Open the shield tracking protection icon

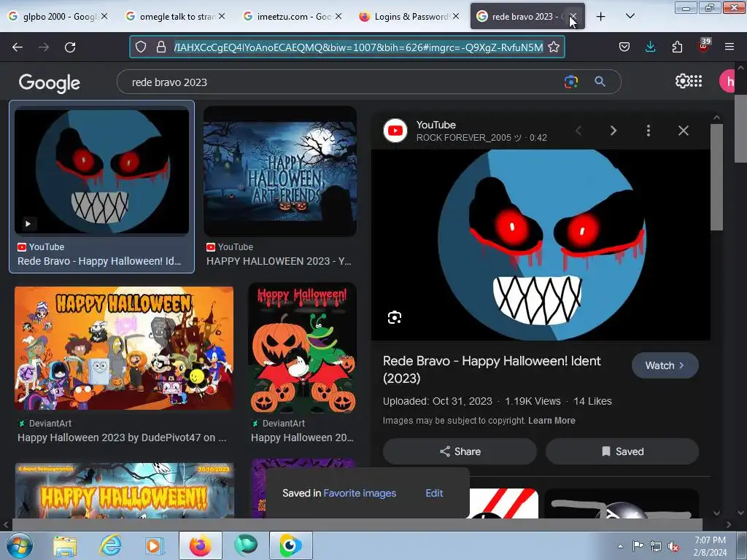[x=141, y=47]
